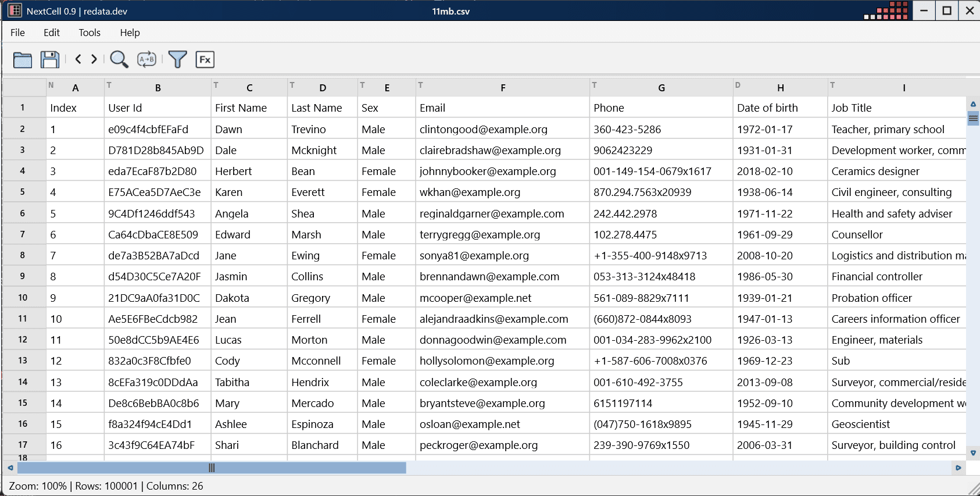This screenshot has width=980, height=496.
Task: Open the Tools menu
Action: coord(90,33)
